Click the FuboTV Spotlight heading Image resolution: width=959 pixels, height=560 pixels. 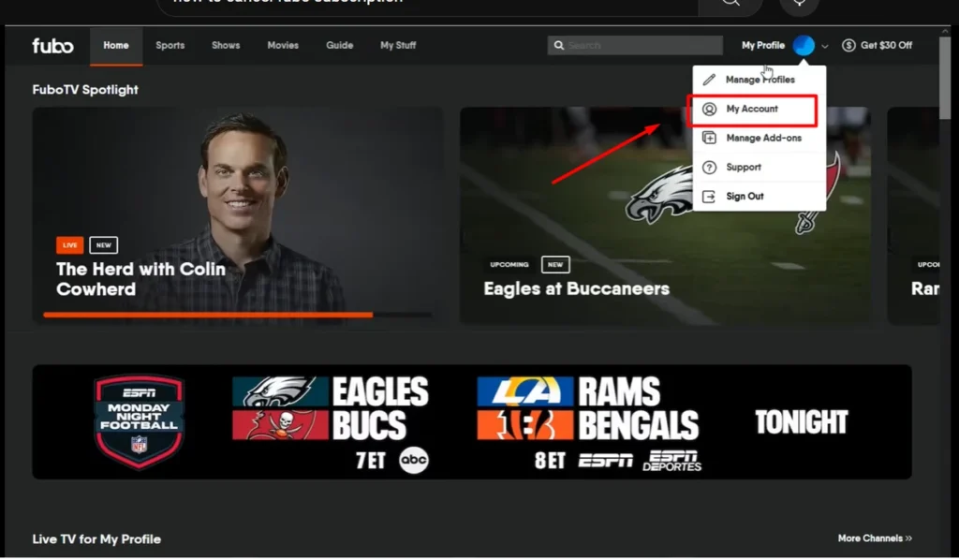85,90
